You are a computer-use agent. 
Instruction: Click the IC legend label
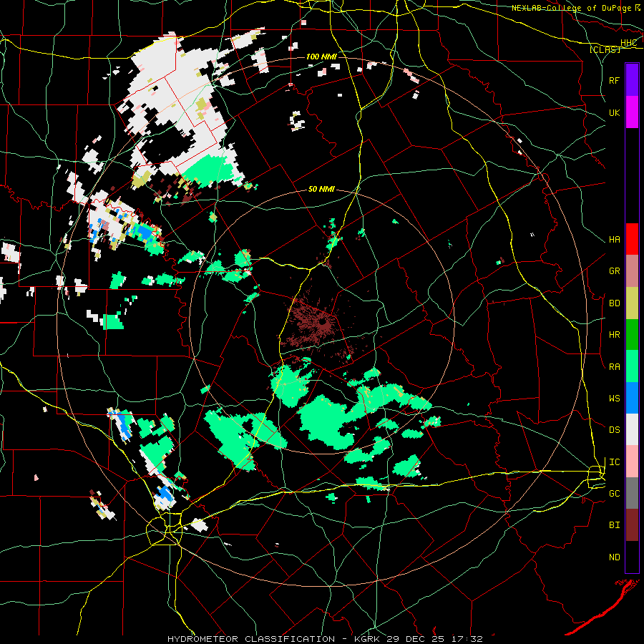click(614, 462)
